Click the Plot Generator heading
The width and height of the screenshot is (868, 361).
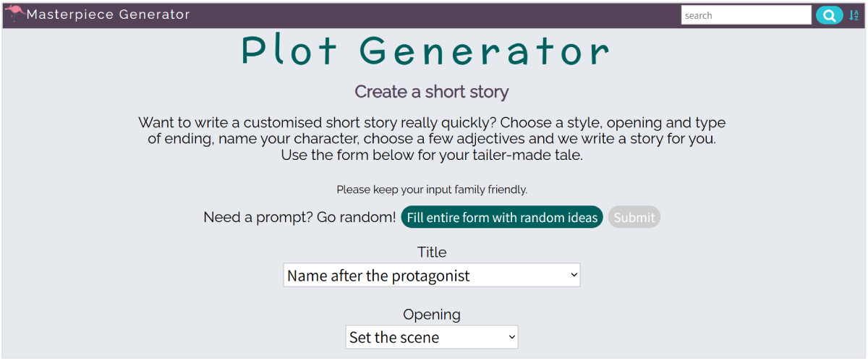[425, 51]
